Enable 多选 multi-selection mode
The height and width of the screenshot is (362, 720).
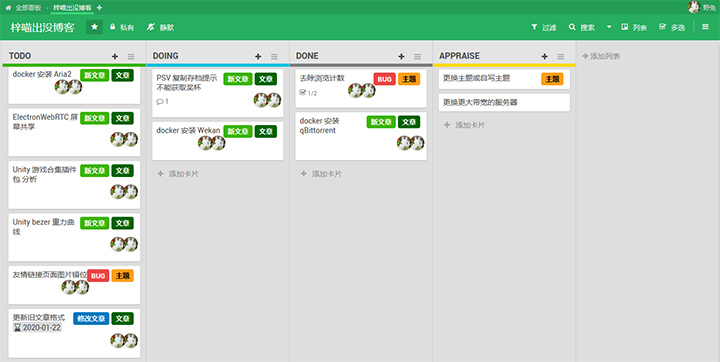(672, 27)
